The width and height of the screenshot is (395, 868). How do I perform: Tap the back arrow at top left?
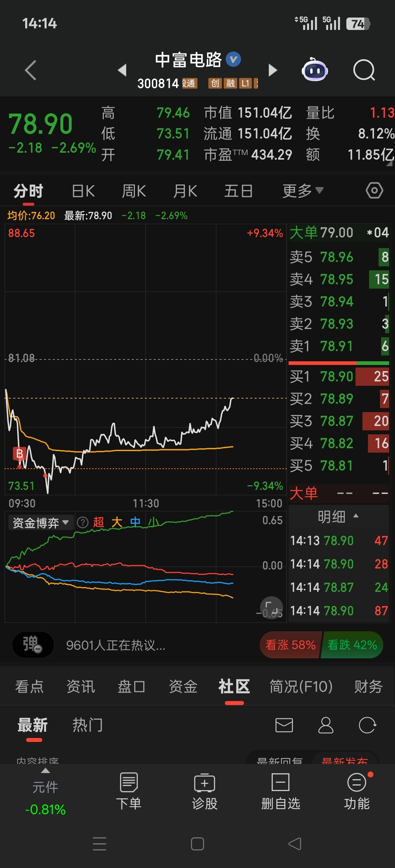point(31,70)
